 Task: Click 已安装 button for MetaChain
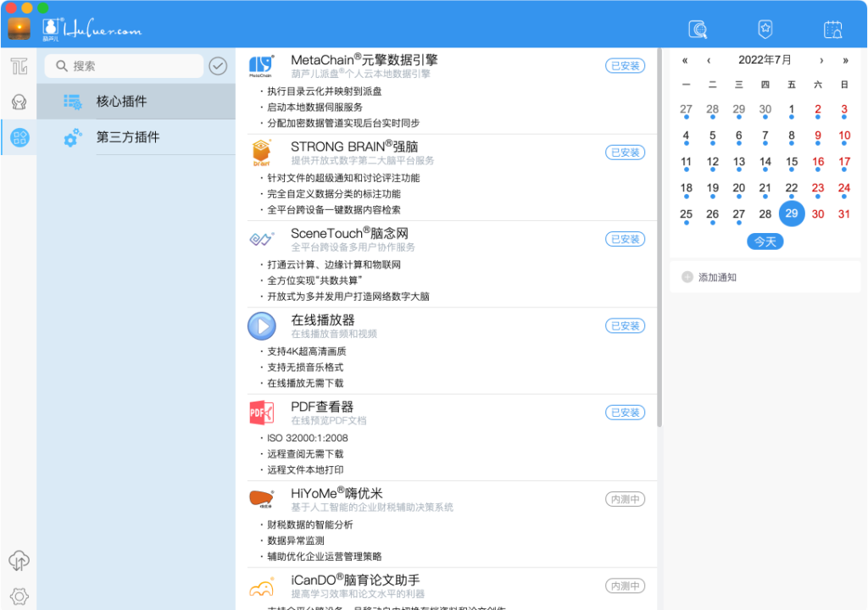pos(625,66)
